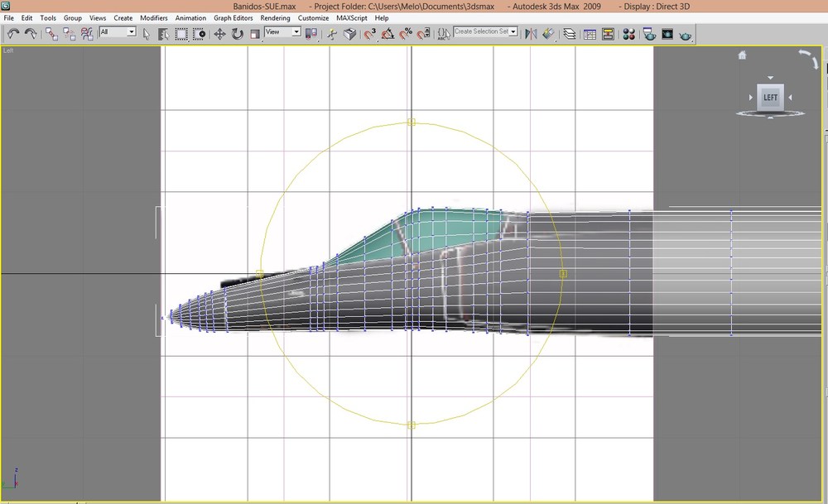This screenshot has height=504, width=828.
Task: Open the Align tool flyout
Action: (x=549, y=34)
